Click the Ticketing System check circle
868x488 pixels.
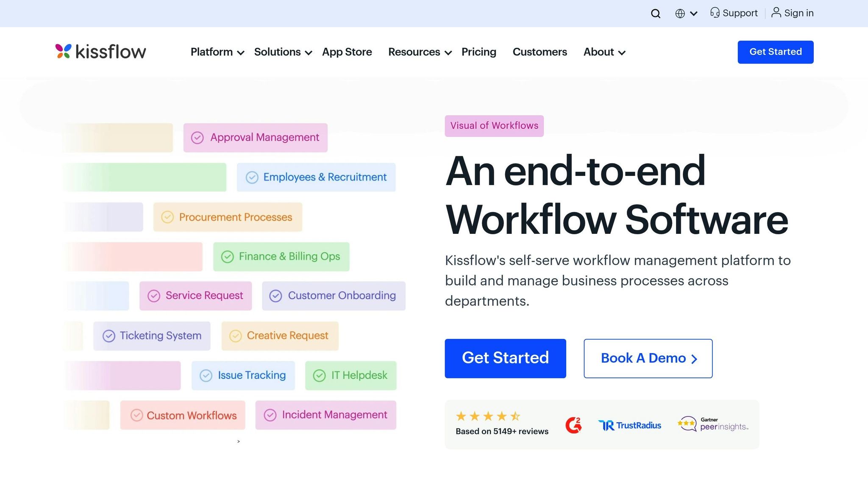point(109,336)
